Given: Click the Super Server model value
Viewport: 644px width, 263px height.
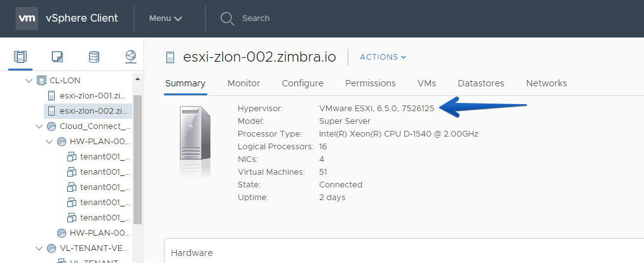Looking at the screenshot, I should click(345, 121).
